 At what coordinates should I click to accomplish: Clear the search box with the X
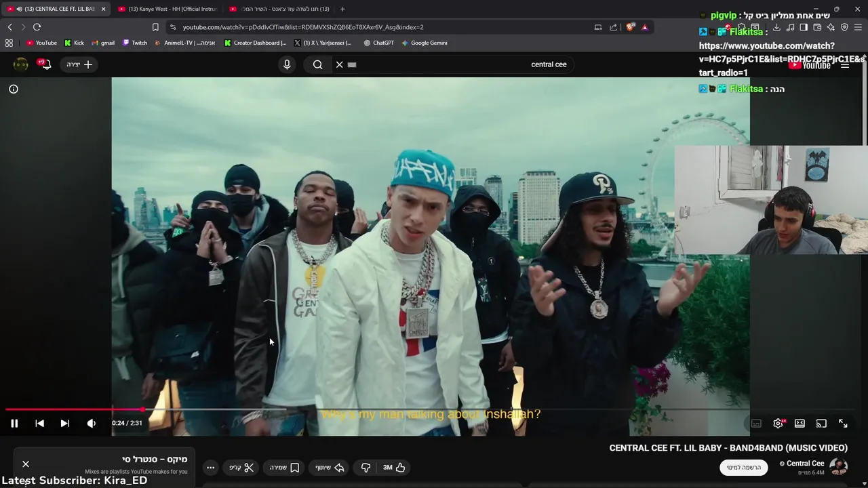tap(340, 64)
